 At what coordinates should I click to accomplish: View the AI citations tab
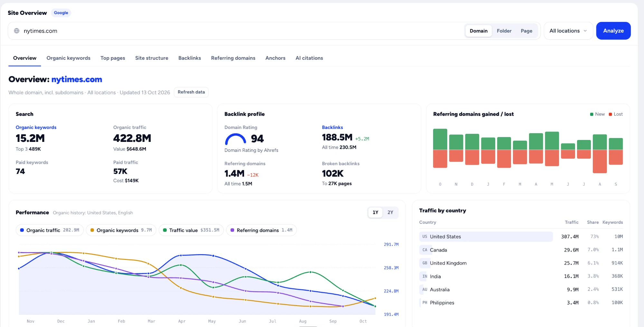[309, 58]
